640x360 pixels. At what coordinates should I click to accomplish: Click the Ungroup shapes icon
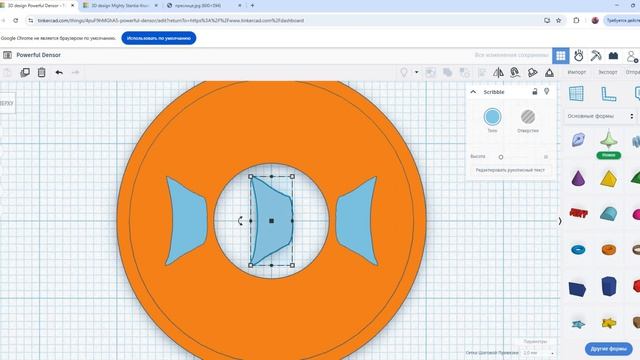click(x=464, y=73)
